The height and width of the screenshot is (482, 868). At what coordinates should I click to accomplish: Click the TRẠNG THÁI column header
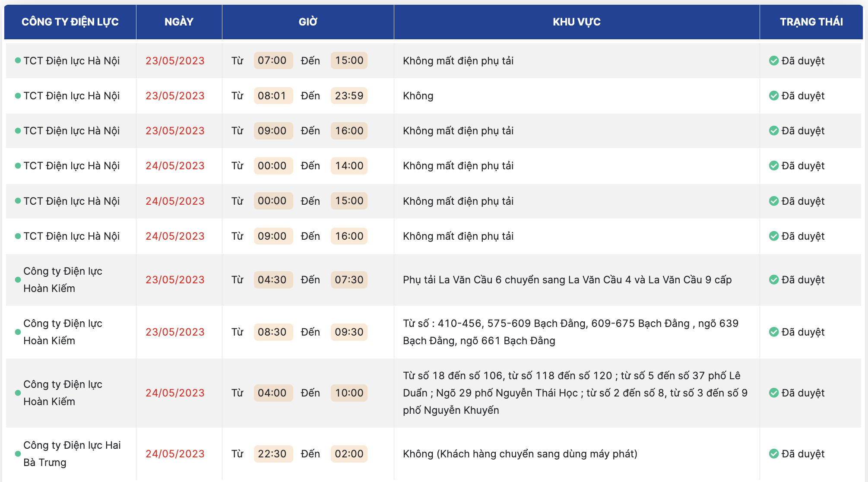coord(811,22)
